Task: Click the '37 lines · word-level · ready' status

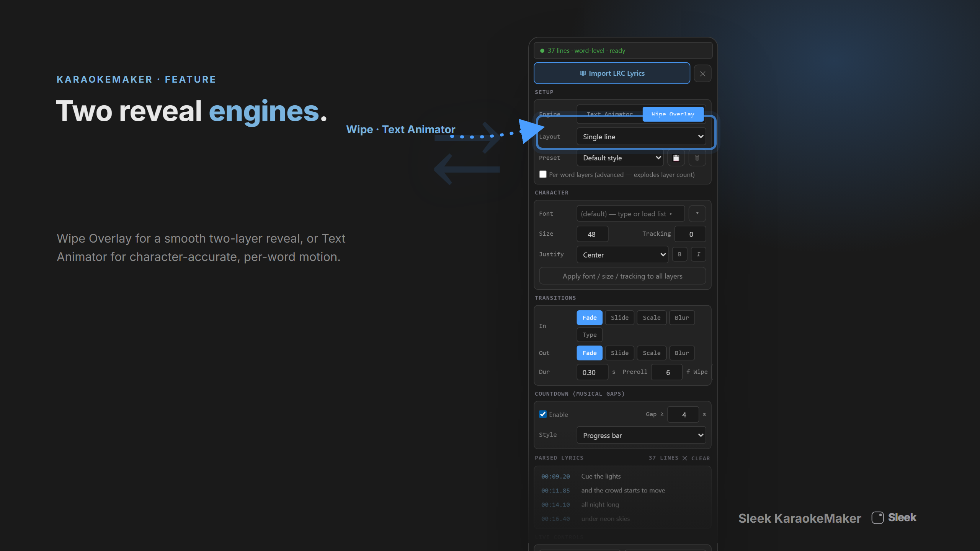Action: coord(623,51)
